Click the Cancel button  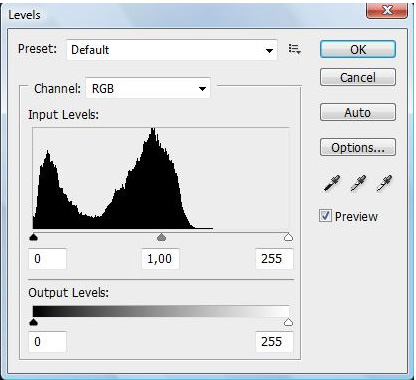pyautogui.click(x=358, y=77)
